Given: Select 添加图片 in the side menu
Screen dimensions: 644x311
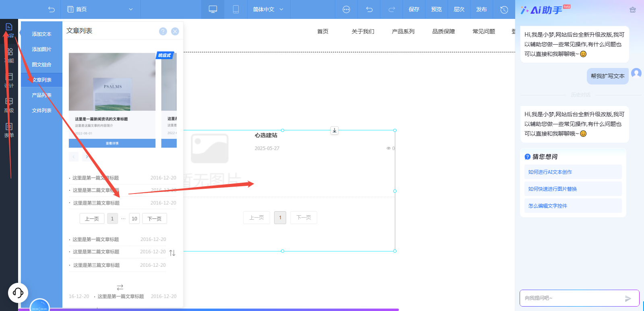Looking at the screenshot, I should click(x=42, y=49).
